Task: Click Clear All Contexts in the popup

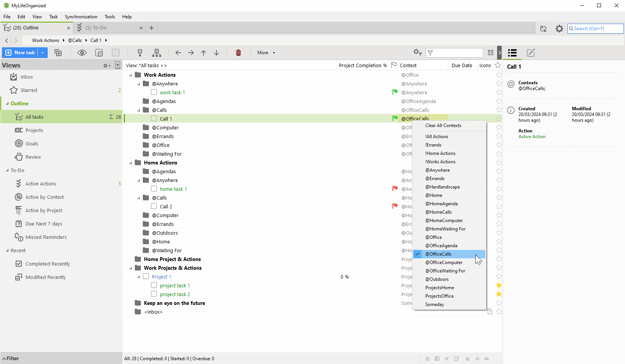Action: coord(443,126)
